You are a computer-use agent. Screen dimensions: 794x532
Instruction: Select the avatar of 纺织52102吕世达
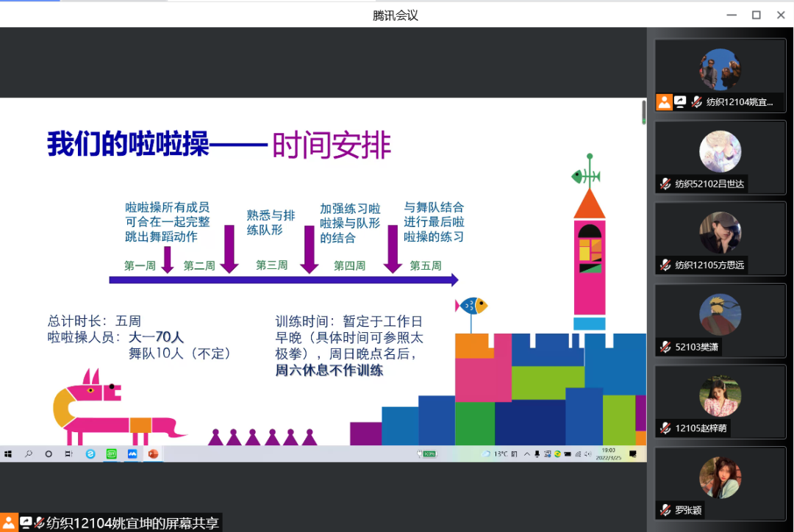[x=720, y=151]
